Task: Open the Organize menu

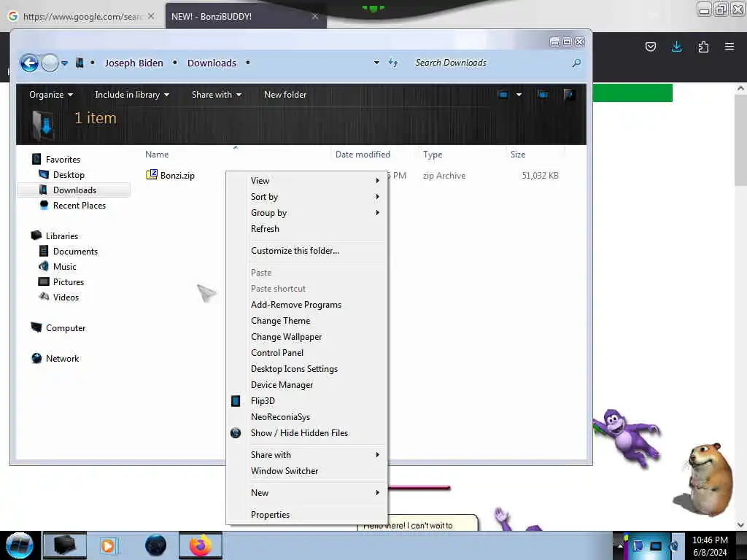Action: [x=51, y=94]
